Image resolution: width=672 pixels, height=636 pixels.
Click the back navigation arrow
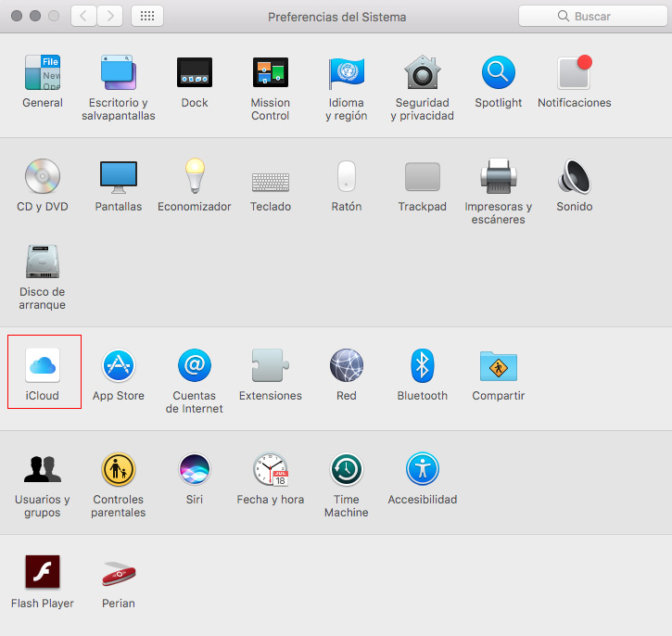(x=83, y=17)
